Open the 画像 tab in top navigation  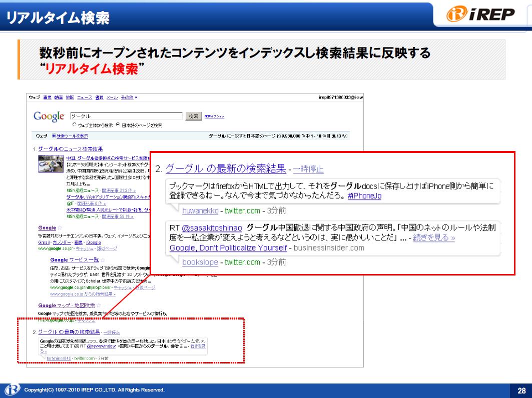click(47, 97)
